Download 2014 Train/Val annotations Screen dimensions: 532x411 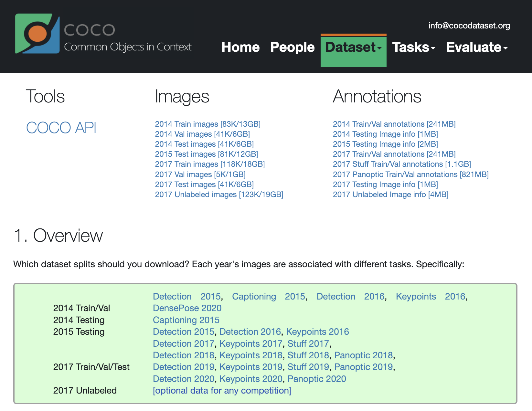point(394,124)
